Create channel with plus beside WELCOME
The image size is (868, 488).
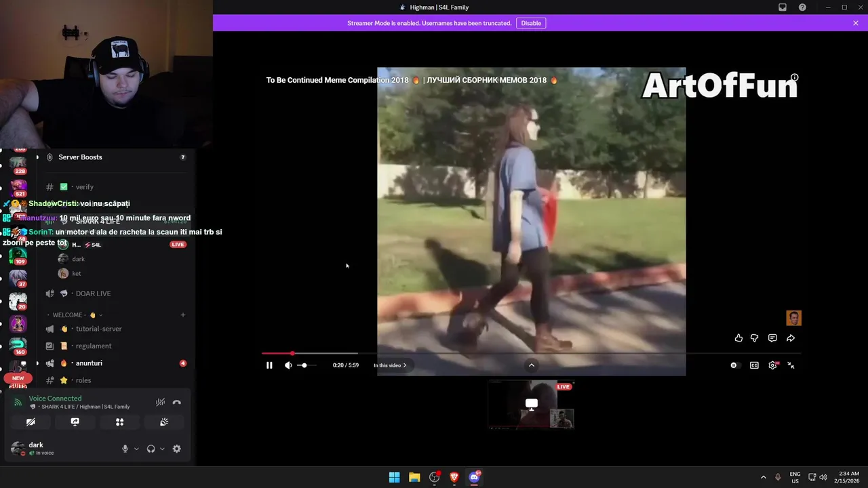pos(183,315)
